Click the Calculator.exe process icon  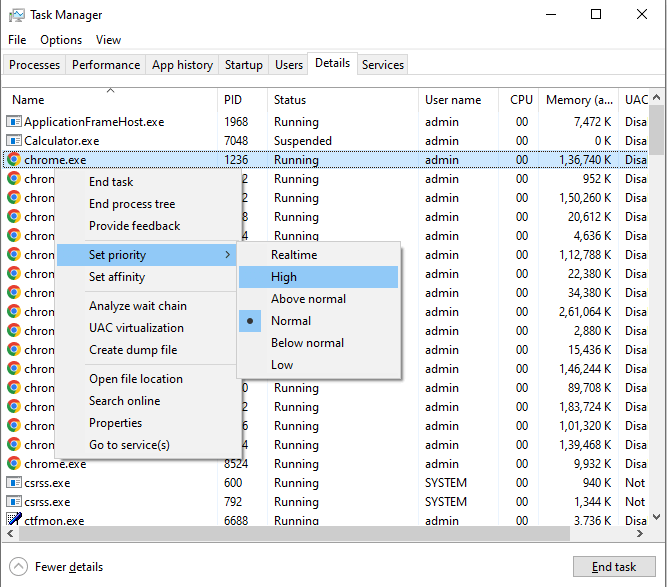14,141
